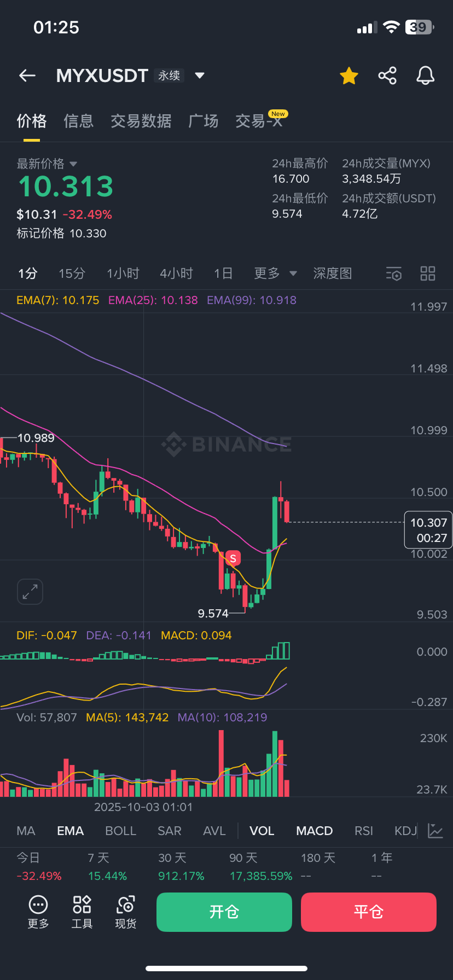Image resolution: width=453 pixels, height=980 pixels.
Task: Toggle the MA indicator
Action: (26, 831)
